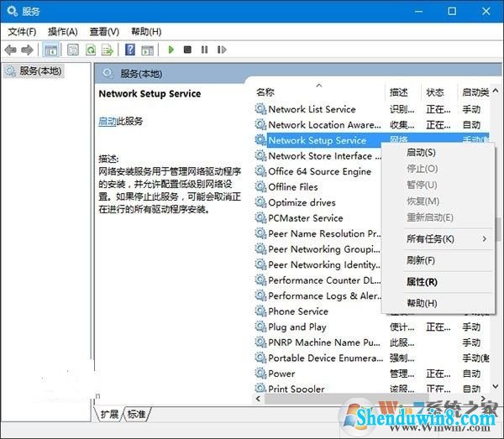
Task: Click the Properties toolbar icon
Action: point(73,50)
